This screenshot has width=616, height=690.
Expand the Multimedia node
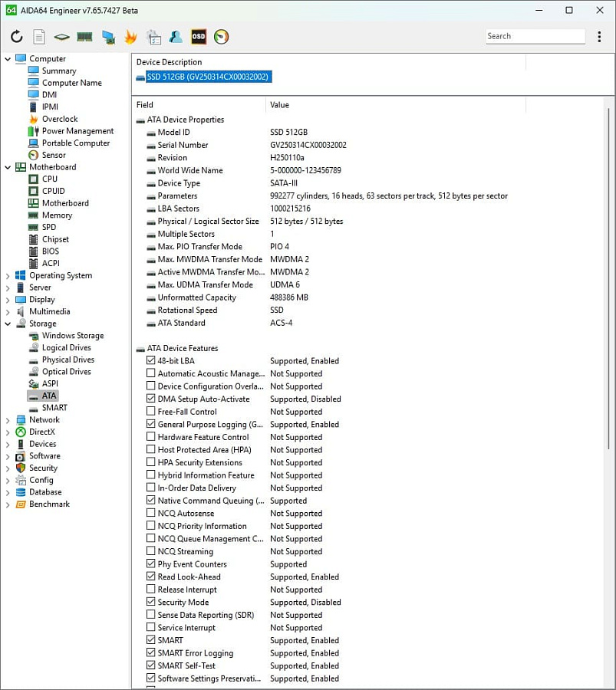click(8, 311)
